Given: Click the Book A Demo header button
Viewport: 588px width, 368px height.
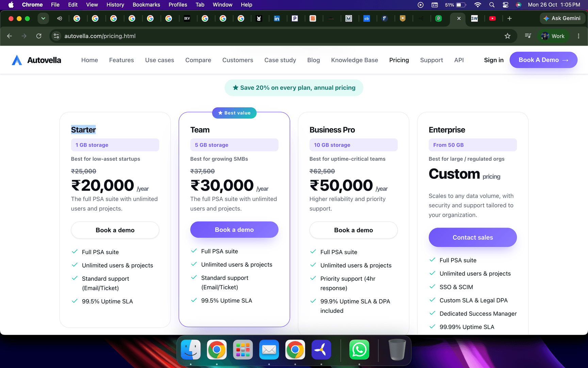Looking at the screenshot, I should [543, 60].
